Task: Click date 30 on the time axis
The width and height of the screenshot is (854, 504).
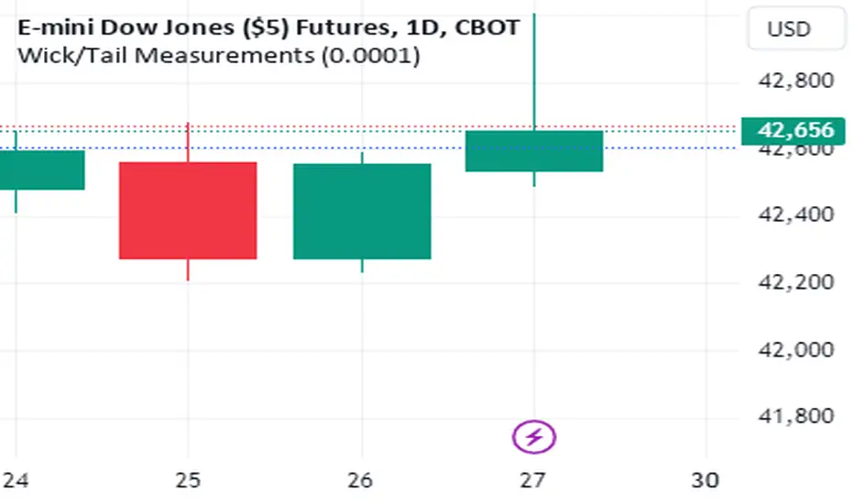Action: 707,479
